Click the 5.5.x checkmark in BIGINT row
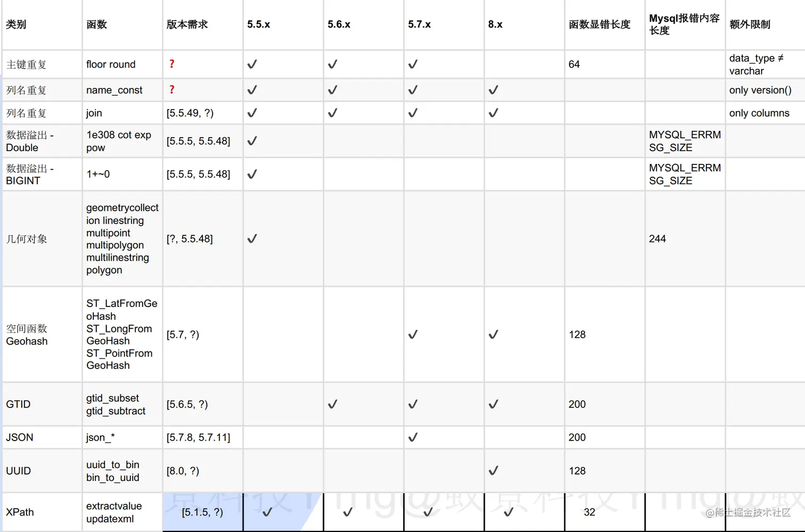 point(252,174)
